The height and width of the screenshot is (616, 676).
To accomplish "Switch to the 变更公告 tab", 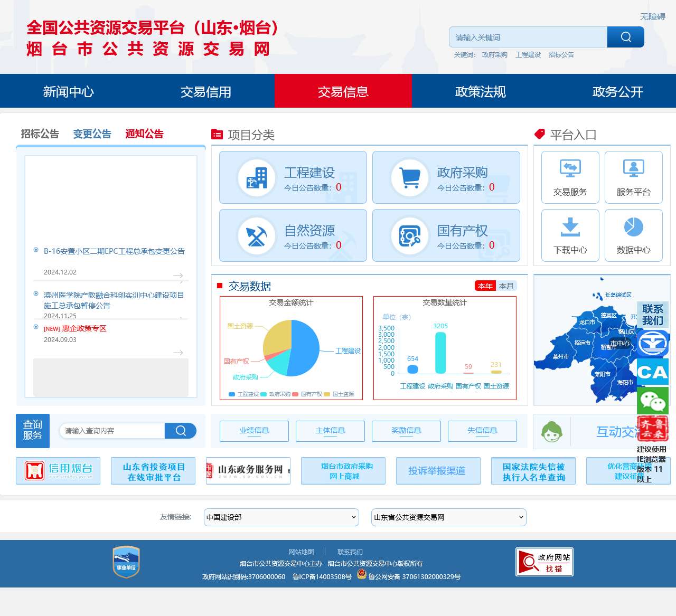I will 92,134.
